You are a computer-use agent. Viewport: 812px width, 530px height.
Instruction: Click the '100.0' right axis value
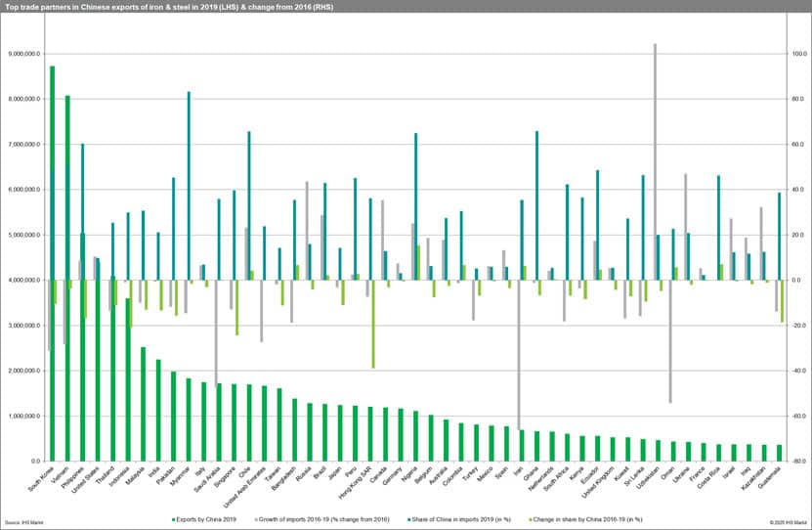(796, 54)
